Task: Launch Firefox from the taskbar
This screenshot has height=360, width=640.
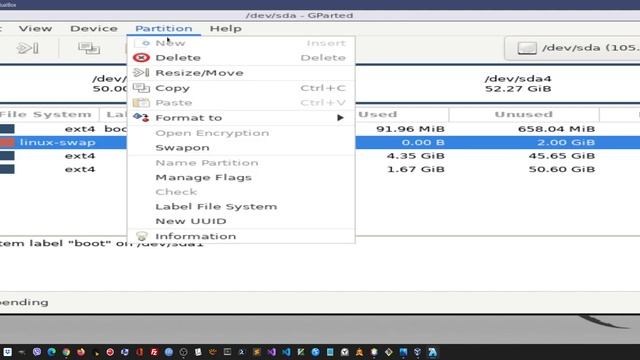Action: click(81, 352)
